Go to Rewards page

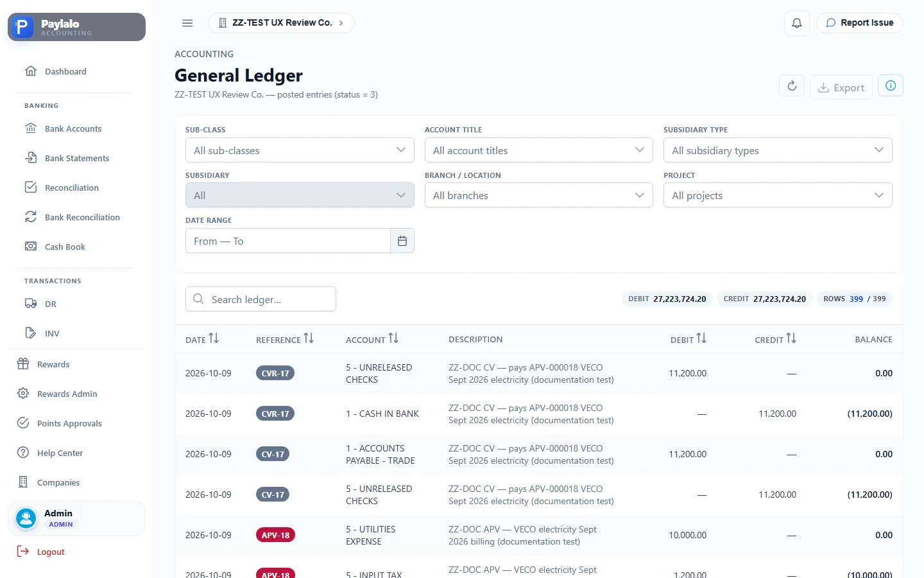pyautogui.click(x=43, y=364)
